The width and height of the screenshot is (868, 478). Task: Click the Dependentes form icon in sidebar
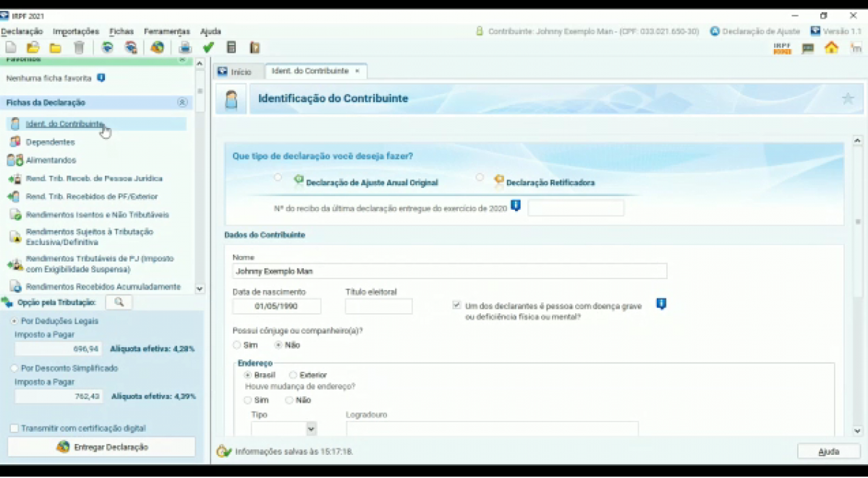tap(14, 142)
